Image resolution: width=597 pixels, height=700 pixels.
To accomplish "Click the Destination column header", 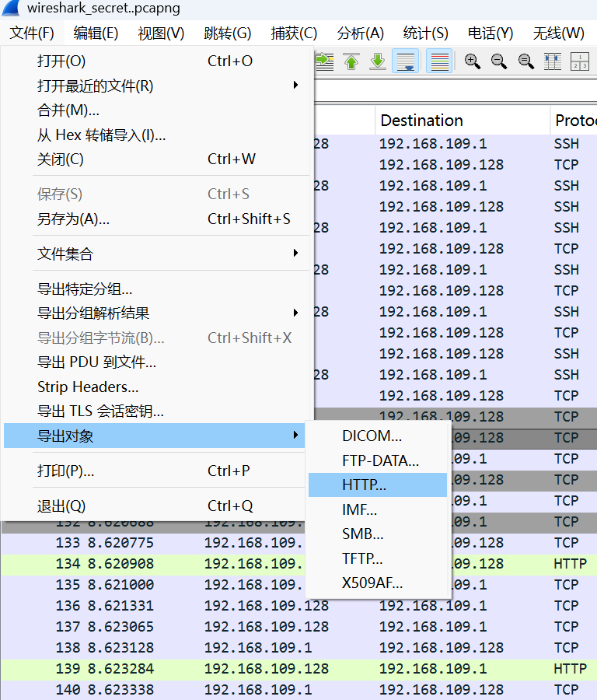I will [463, 121].
